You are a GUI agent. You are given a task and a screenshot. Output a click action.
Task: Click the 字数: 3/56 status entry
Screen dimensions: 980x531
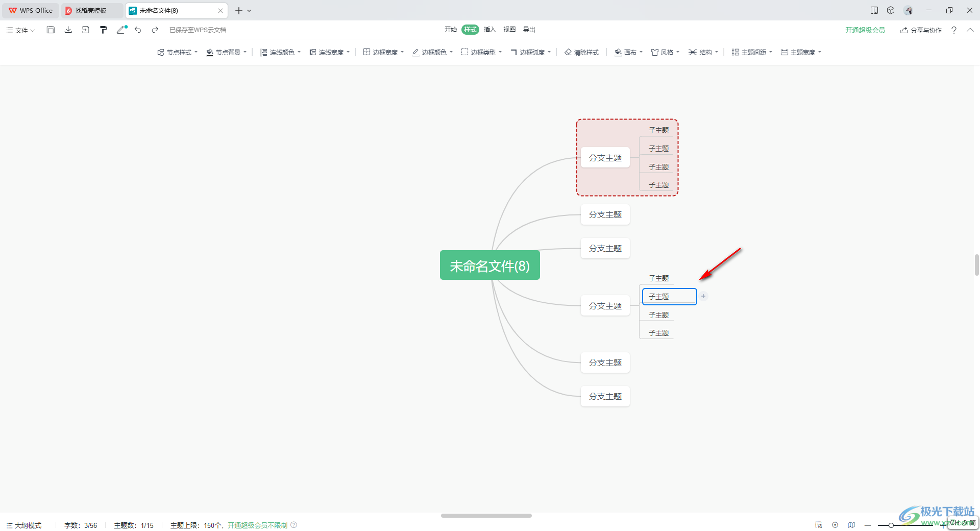81,525
